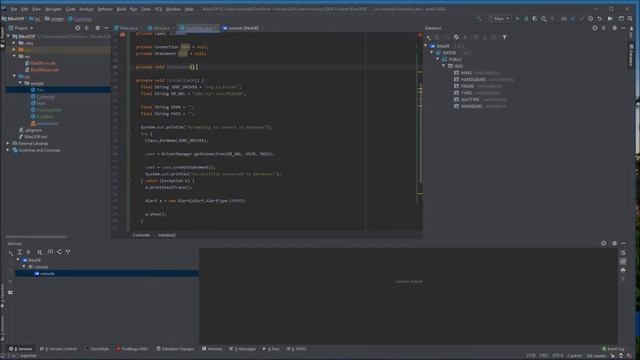The height and width of the screenshot is (360, 640).
Task: Collapse the BikeDB node in the Services tree
Action: point(18,260)
